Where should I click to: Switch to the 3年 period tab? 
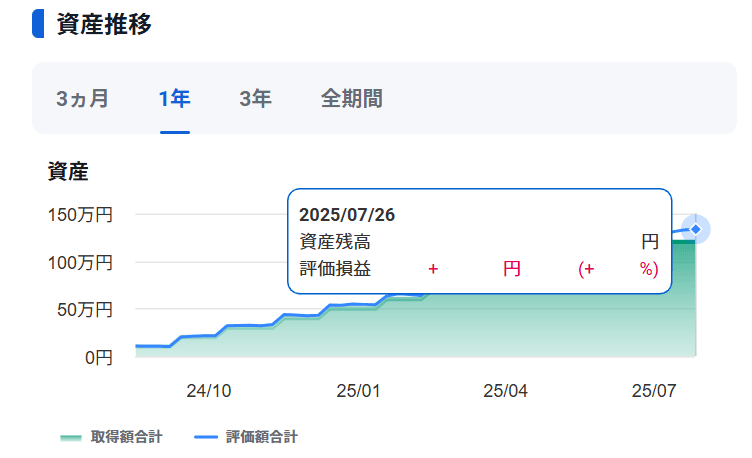[x=256, y=99]
